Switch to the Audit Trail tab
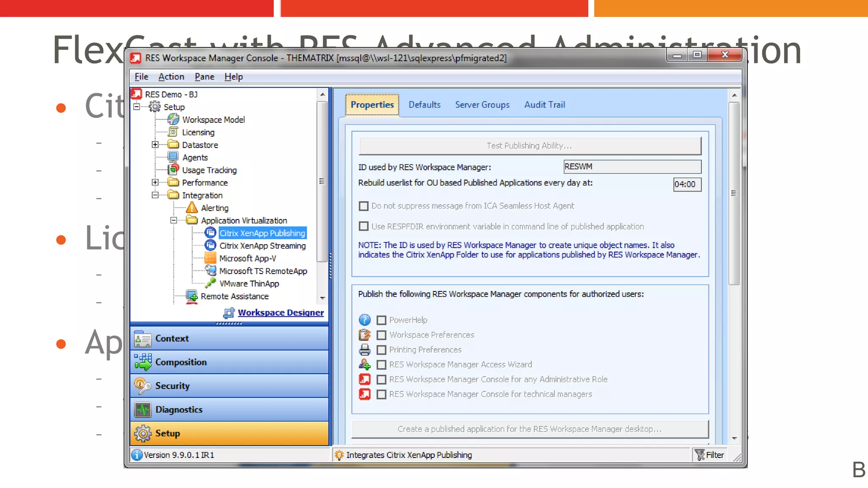This screenshot has width=868, height=488. tap(545, 105)
